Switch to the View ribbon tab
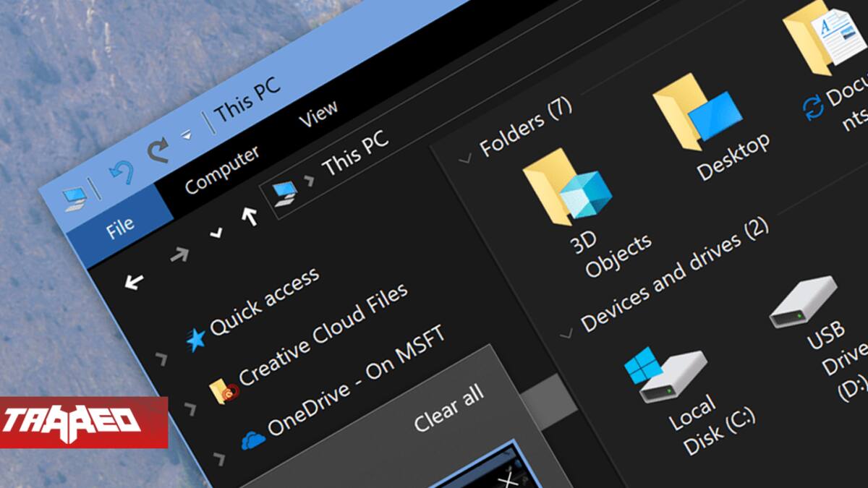 [x=318, y=114]
